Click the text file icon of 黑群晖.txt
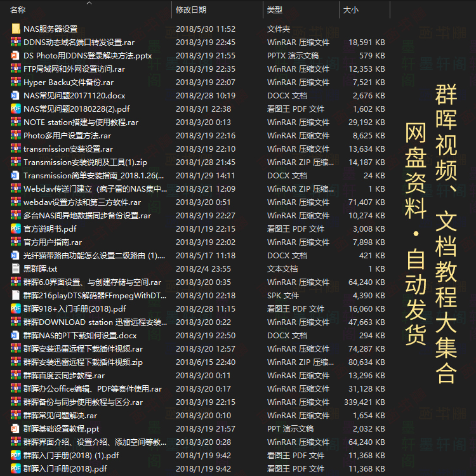 coord(15,268)
